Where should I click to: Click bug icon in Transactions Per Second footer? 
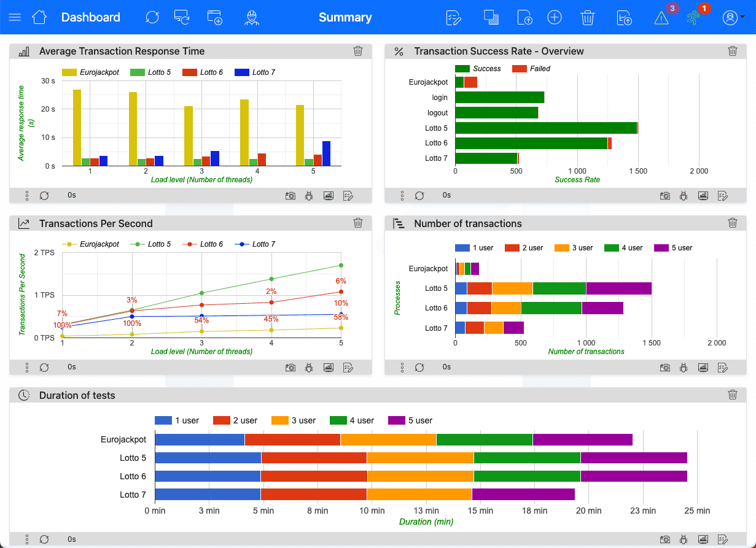pyautogui.click(x=309, y=368)
